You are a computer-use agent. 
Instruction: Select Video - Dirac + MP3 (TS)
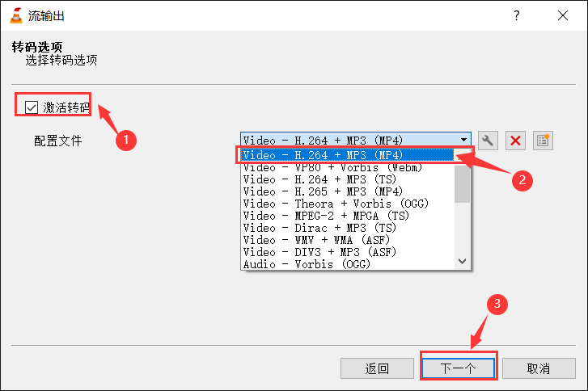click(347, 228)
